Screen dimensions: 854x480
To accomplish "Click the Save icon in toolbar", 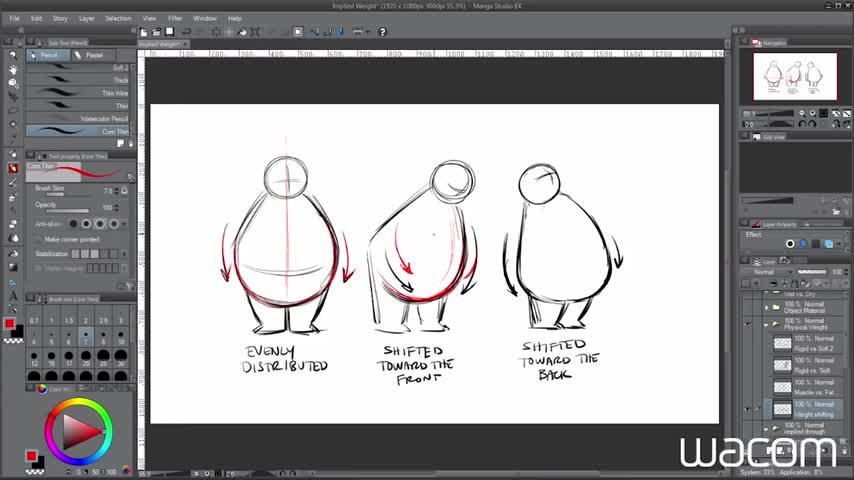I will pos(170,32).
